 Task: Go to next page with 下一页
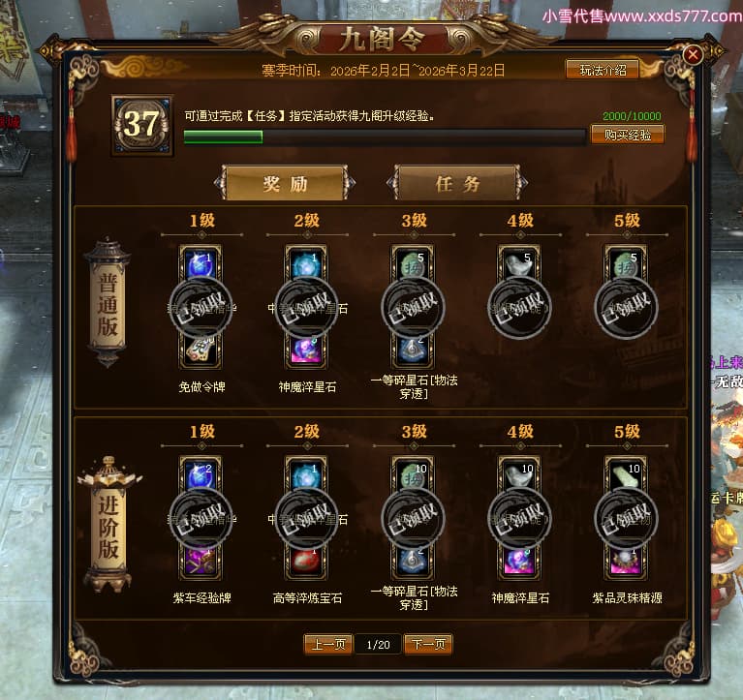tap(428, 645)
